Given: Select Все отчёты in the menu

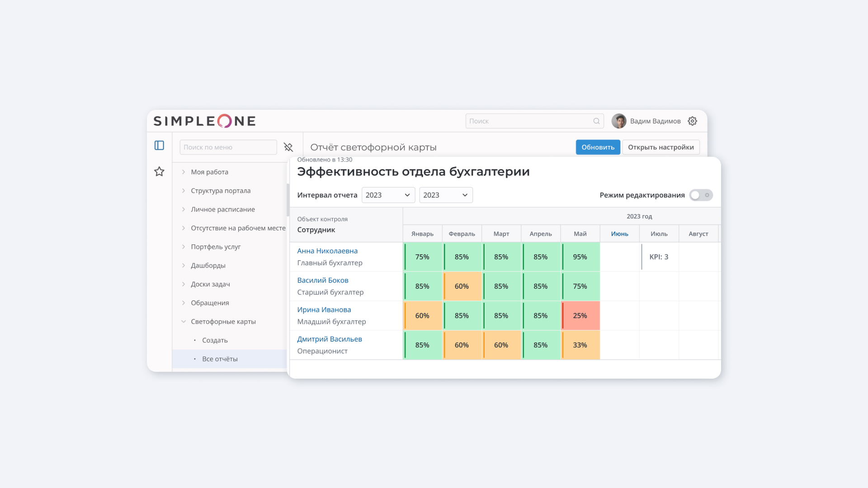Looking at the screenshot, I should [x=220, y=358].
